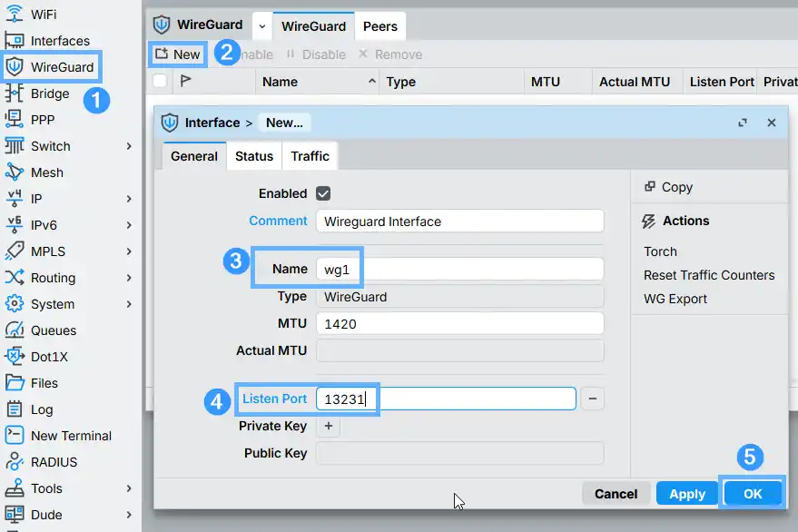Image resolution: width=798 pixels, height=532 pixels.
Task: Click the Tools sidebar icon
Action: click(x=15, y=488)
